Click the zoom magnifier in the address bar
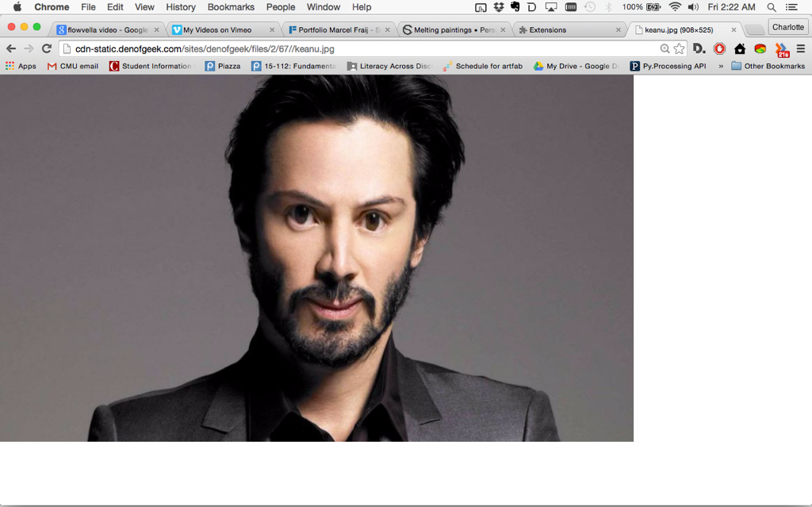The height and width of the screenshot is (507, 812). pos(665,48)
